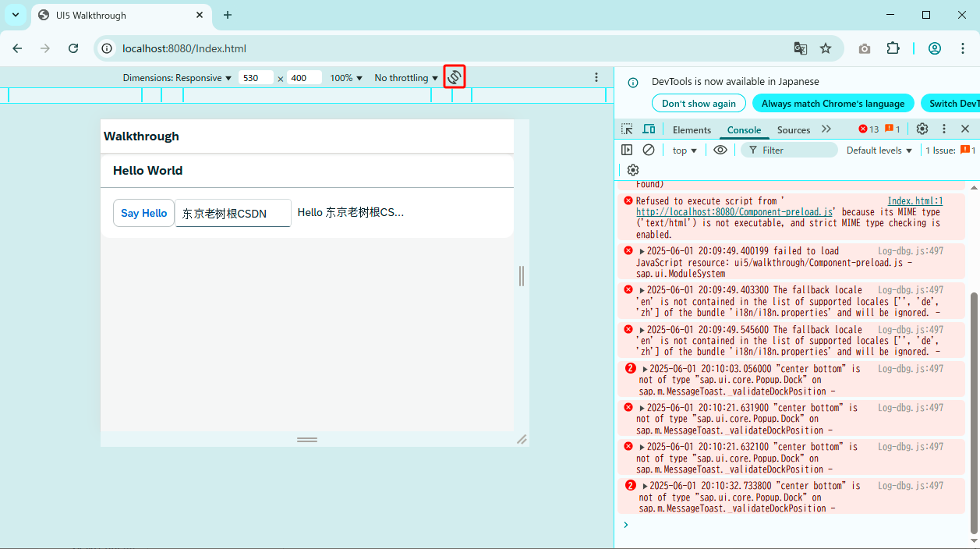Open console settings gear below toolbar
This screenshot has width=980, height=549.
point(632,169)
